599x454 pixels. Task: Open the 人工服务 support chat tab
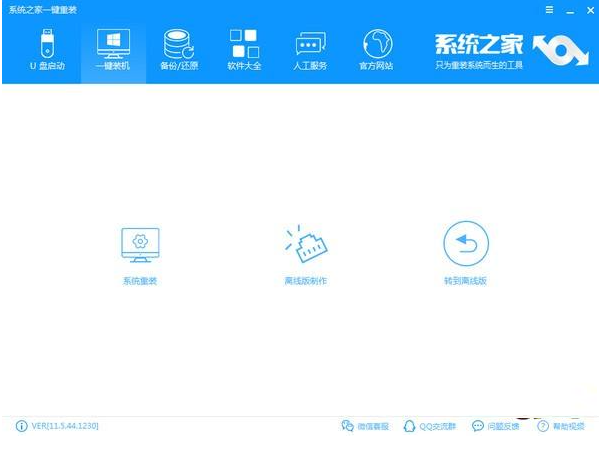310,50
